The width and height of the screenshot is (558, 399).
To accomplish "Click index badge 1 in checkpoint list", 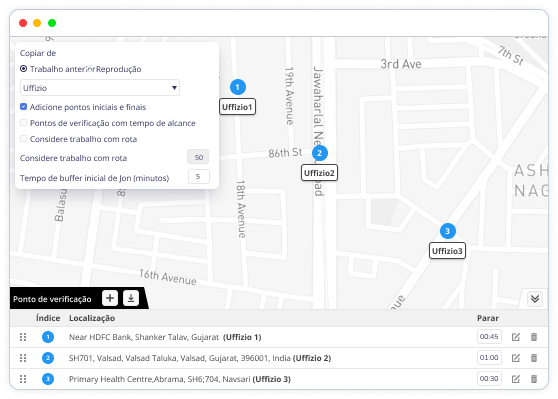I will tap(48, 337).
